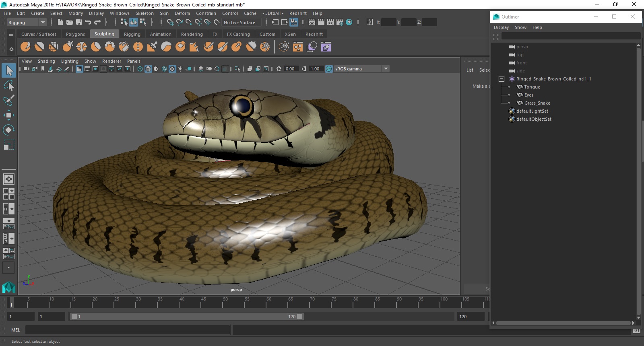Toggle the viewport grid display

tap(79, 69)
